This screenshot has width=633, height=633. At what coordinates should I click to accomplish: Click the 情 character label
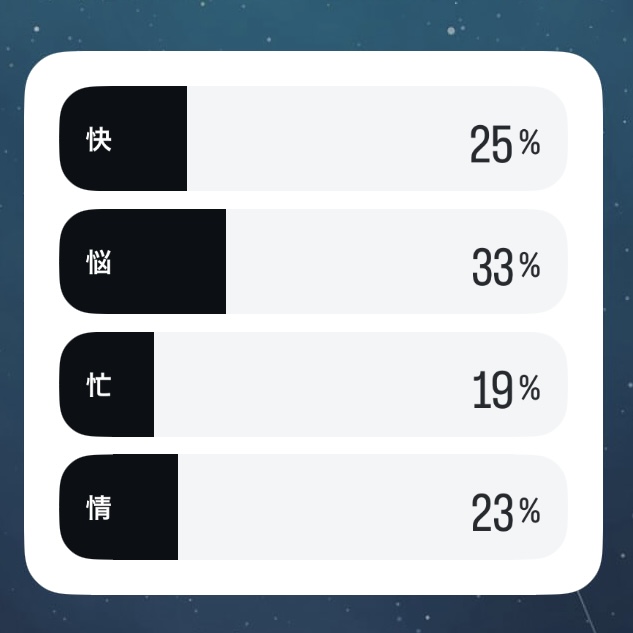(98, 508)
